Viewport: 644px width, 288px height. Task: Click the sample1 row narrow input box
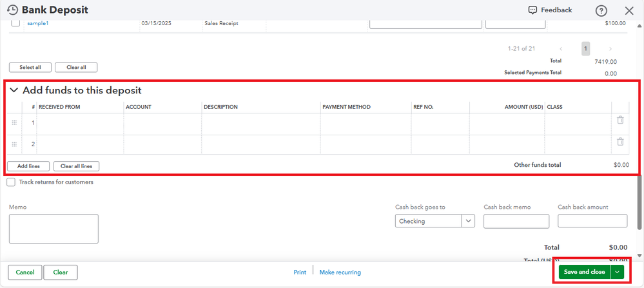coord(516,24)
